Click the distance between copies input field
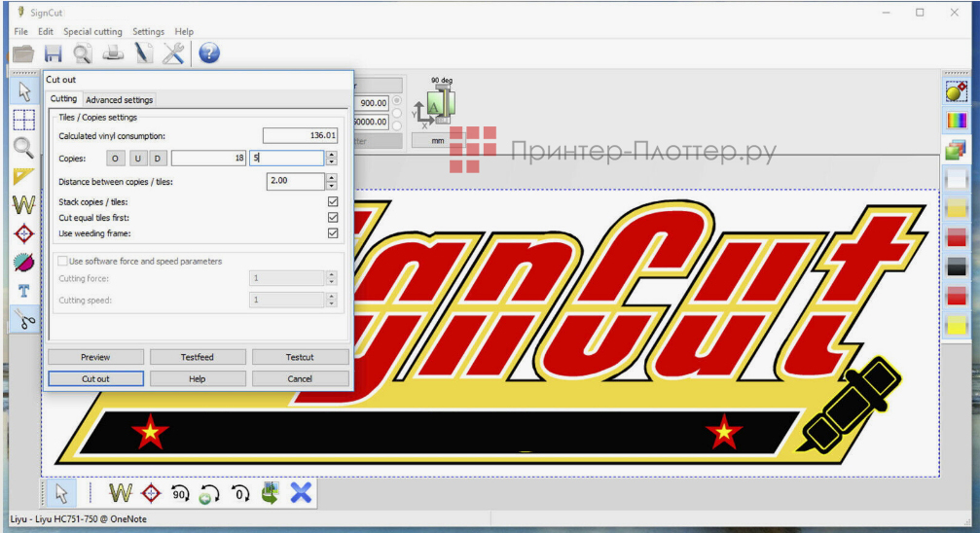Screen dimensions: 980x533 click(x=294, y=182)
